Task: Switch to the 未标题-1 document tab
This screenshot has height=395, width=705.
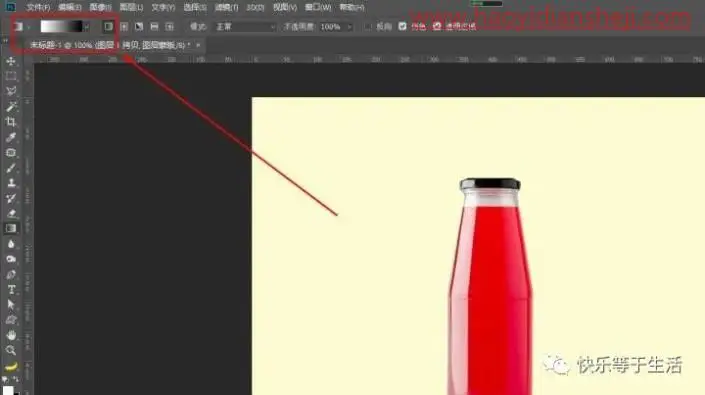Action: click(x=110, y=45)
